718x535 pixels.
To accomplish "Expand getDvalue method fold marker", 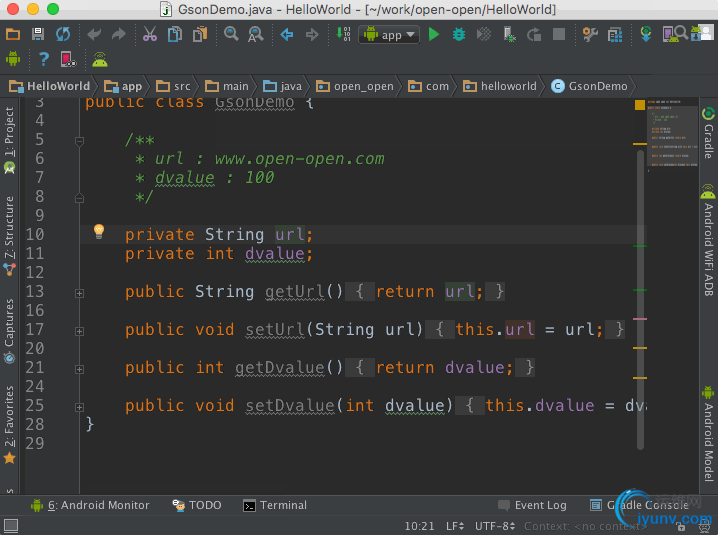I will click(x=79, y=369).
